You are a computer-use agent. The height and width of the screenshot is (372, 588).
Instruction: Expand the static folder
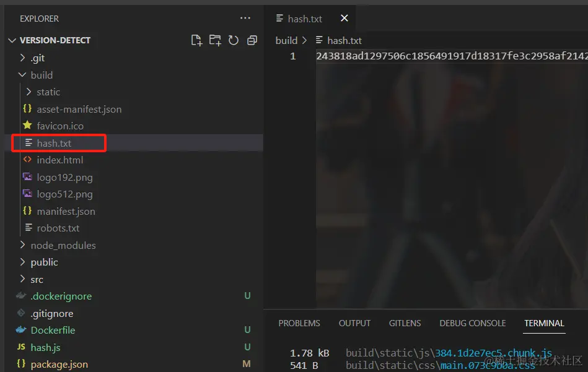coord(29,92)
